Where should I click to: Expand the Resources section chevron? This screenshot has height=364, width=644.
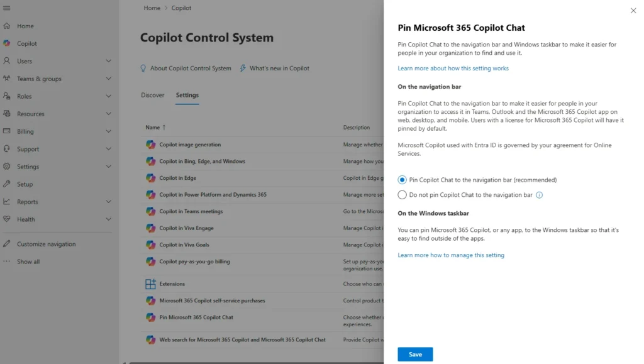tap(108, 114)
